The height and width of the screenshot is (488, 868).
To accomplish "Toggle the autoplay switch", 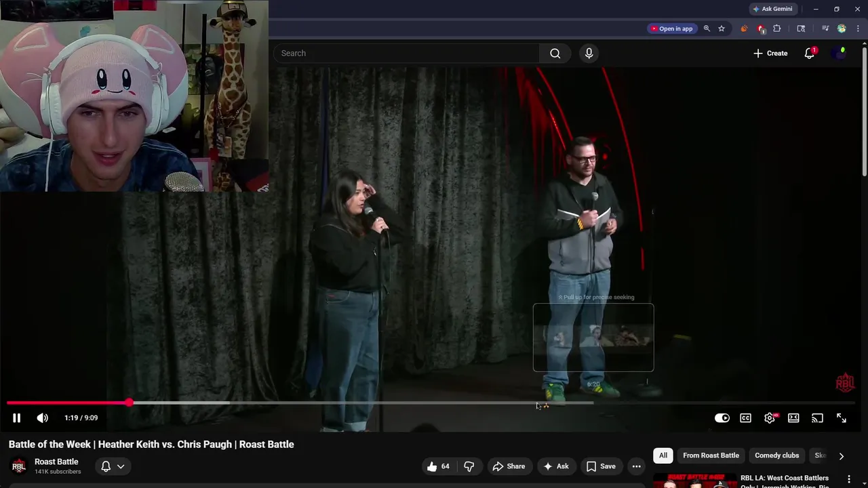I will click(x=722, y=418).
